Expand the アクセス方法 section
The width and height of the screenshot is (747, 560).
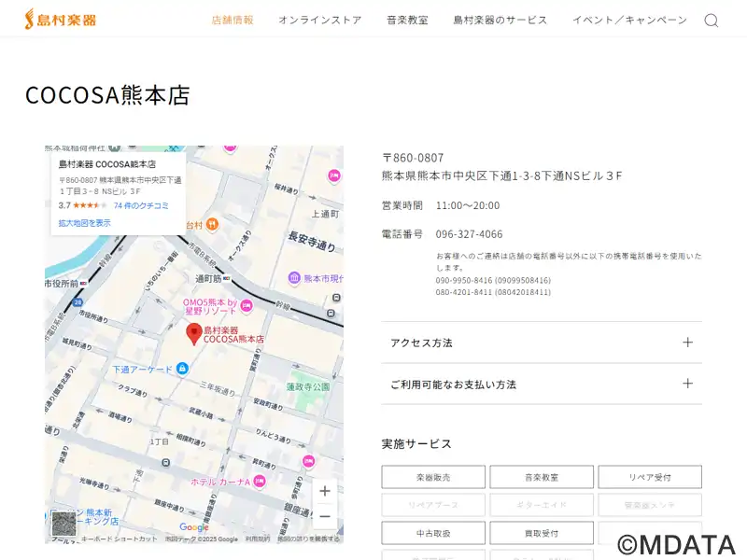[x=542, y=343]
